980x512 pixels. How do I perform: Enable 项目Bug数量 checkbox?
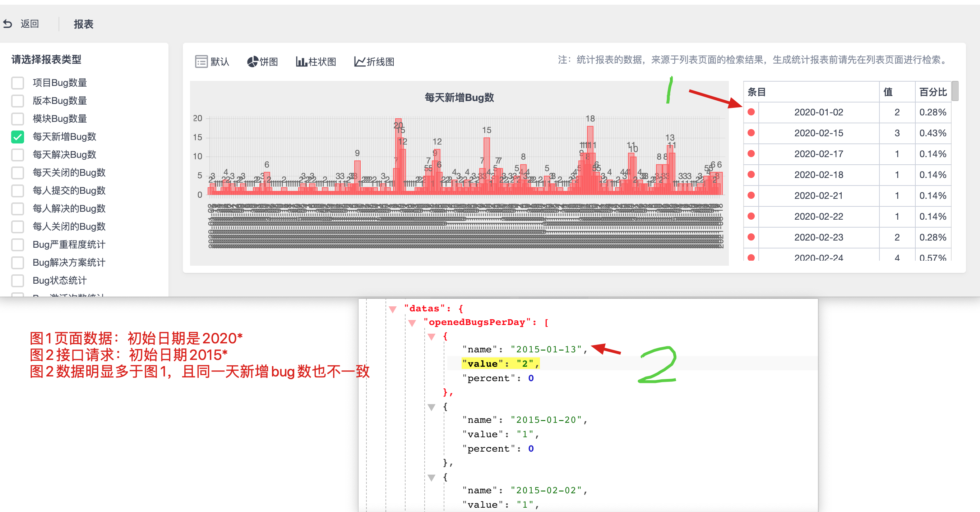point(18,83)
